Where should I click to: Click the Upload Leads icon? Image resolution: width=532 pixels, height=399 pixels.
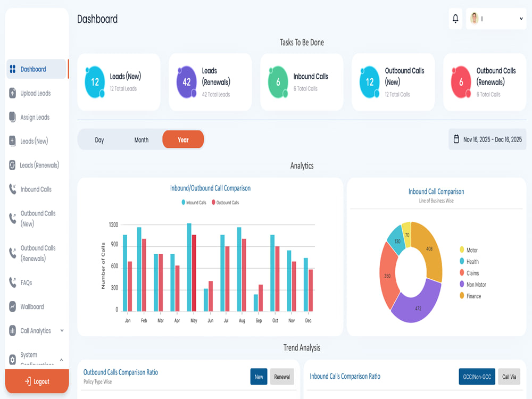click(12, 93)
